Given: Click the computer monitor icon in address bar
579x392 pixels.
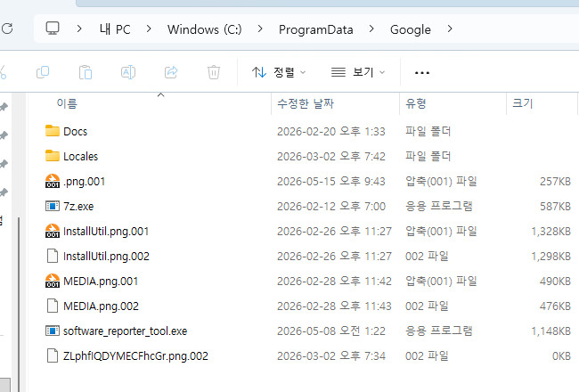Looking at the screenshot, I should point(53,29).
